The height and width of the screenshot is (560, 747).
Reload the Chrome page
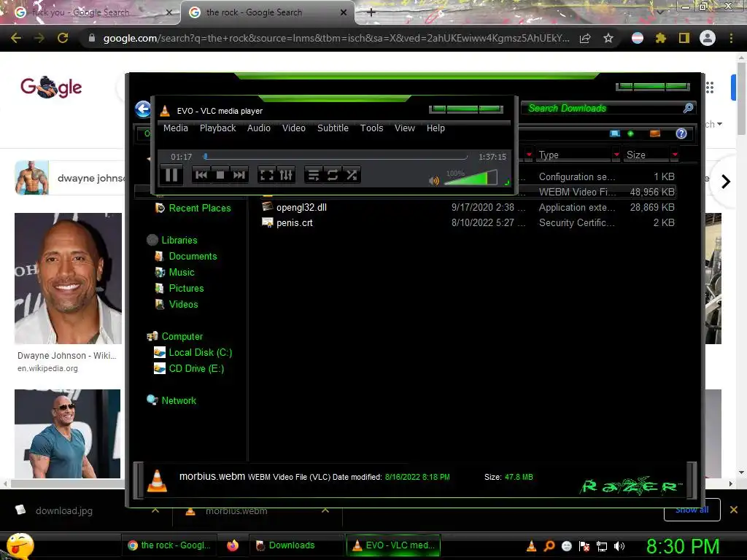tap(63, 38)
